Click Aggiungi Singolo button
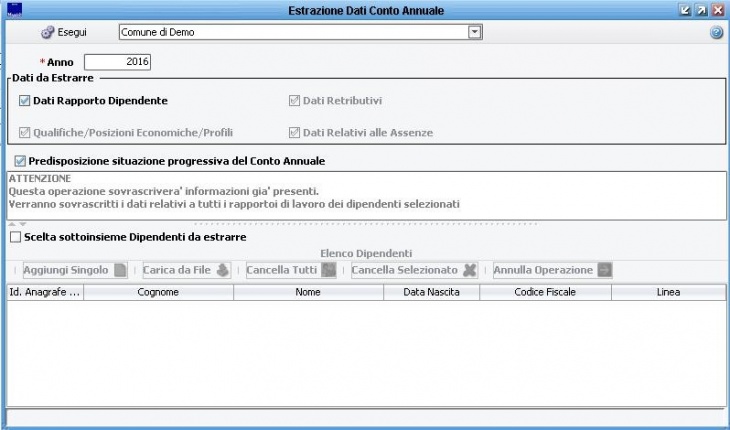This screenshot has width=730, height=430. pos(75,270)
